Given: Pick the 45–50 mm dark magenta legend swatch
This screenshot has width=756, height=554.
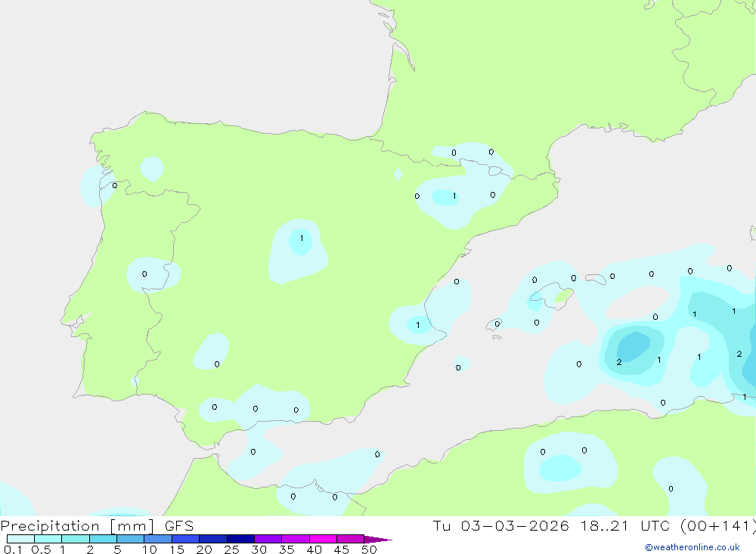Looking at the screenshot, I should (x=350, y=539).
